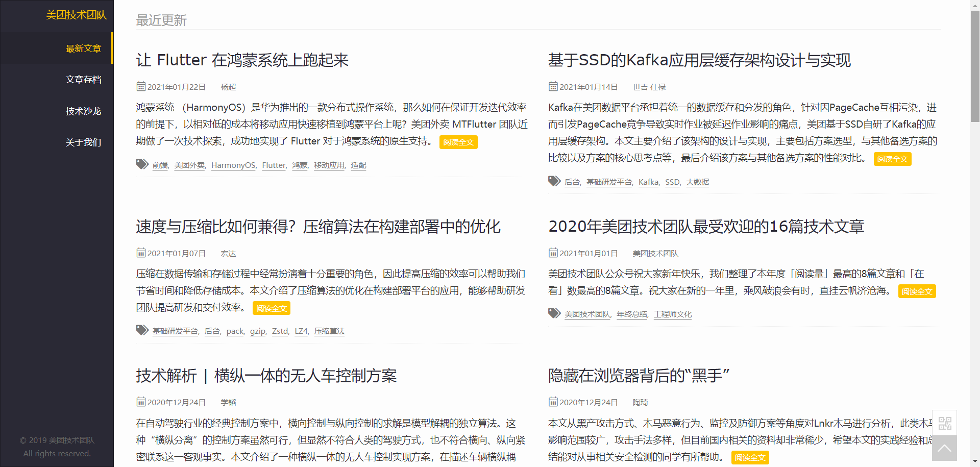The width and height of the screenshot is (980, 467).
Task: Click the tags icon before 前端 tag
Action: pos(142,164)
